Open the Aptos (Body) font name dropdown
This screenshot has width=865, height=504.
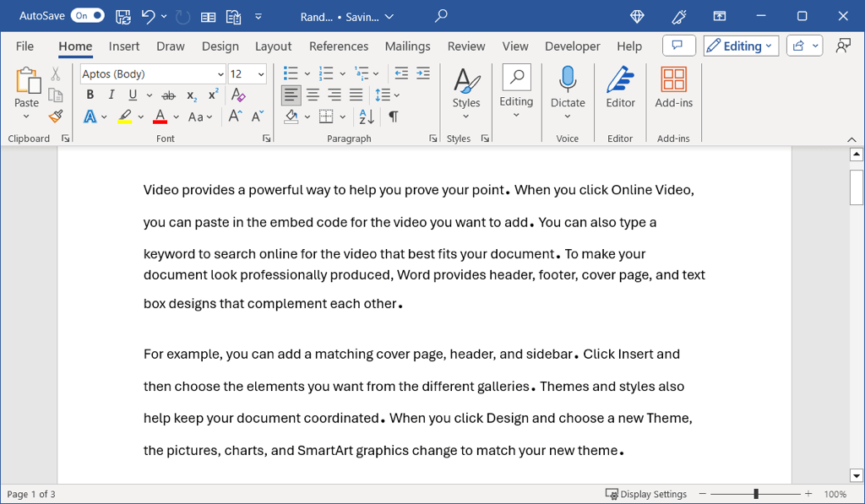click(x=220, y=74)
